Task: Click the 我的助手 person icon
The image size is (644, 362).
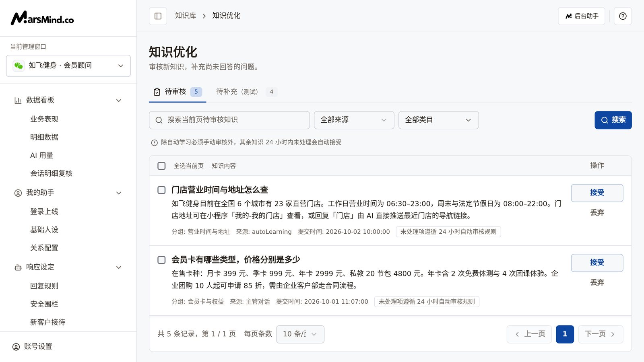Action: (x=18, y=193)
